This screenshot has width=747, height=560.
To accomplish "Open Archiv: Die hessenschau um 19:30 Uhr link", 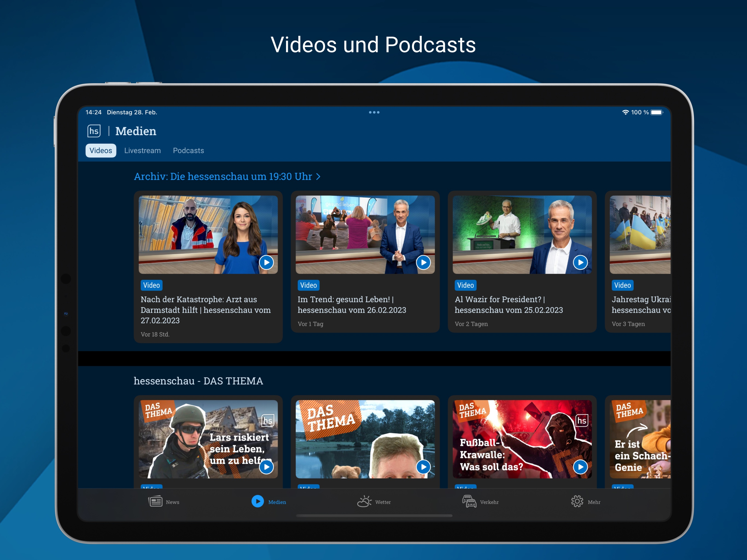I will tap(227, 176).
